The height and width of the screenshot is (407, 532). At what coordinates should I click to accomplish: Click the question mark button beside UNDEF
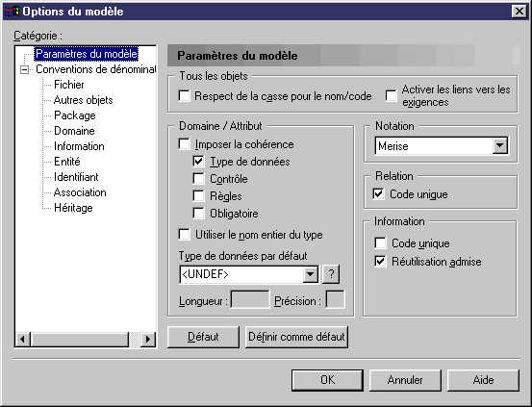tap(331, 274)
